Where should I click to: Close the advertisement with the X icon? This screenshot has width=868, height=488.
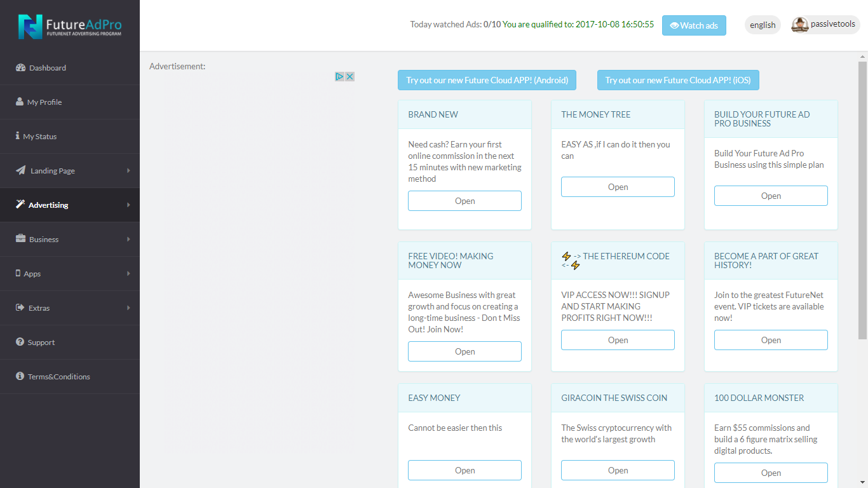pos(349,76)
